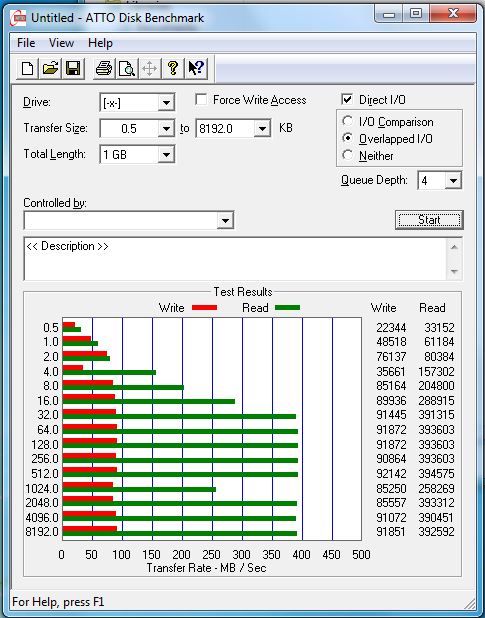Click the yellow question mark About icon

pyautogui.click(x=173, y=69)
